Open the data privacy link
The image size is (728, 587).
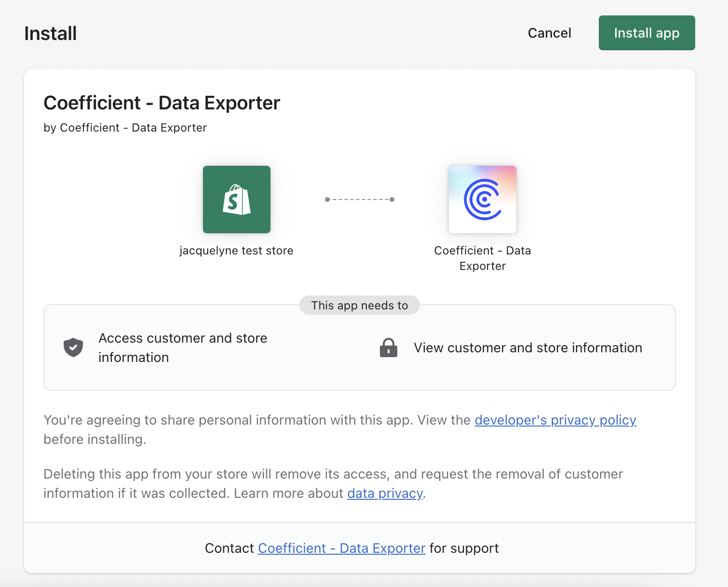tap(385, 494)
